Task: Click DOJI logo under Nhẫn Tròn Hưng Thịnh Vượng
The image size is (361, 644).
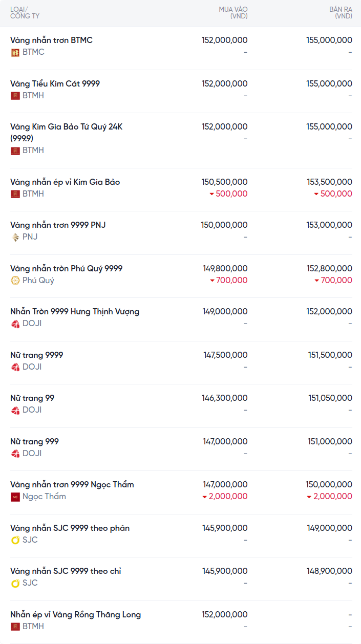Action: pos(15,324)
